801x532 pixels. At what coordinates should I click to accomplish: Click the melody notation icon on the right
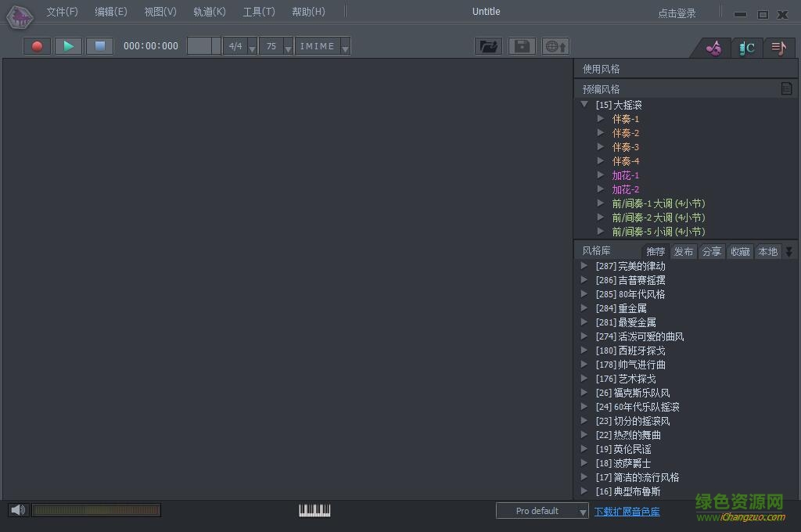point(778,47)
